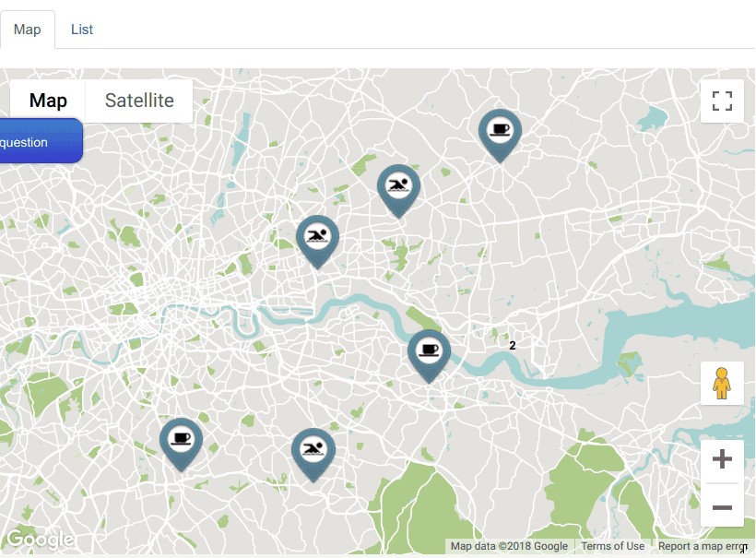This screenshot has width=756, height=558.
Task: Open the southwestern coffee cup marker
Action: click(182, 445)
